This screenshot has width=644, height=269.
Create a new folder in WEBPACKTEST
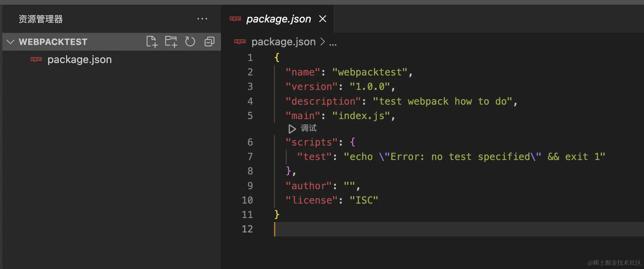[x=171, y=42]
